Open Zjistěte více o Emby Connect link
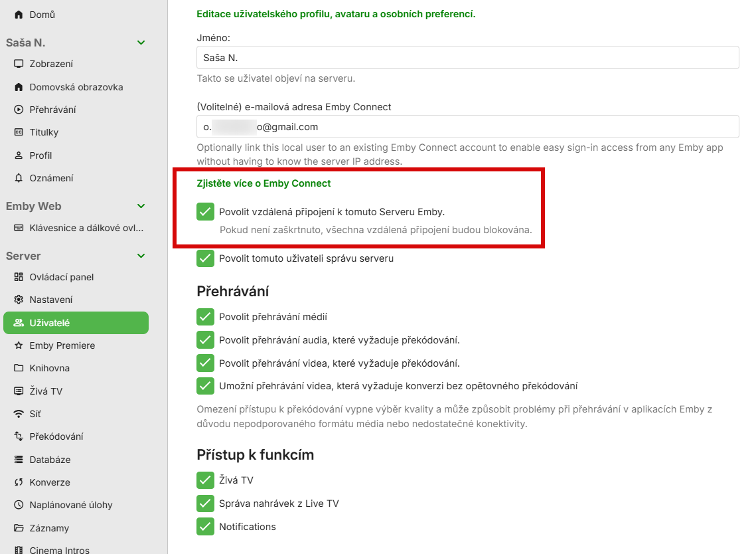756x554 pixels. (264, 183)
